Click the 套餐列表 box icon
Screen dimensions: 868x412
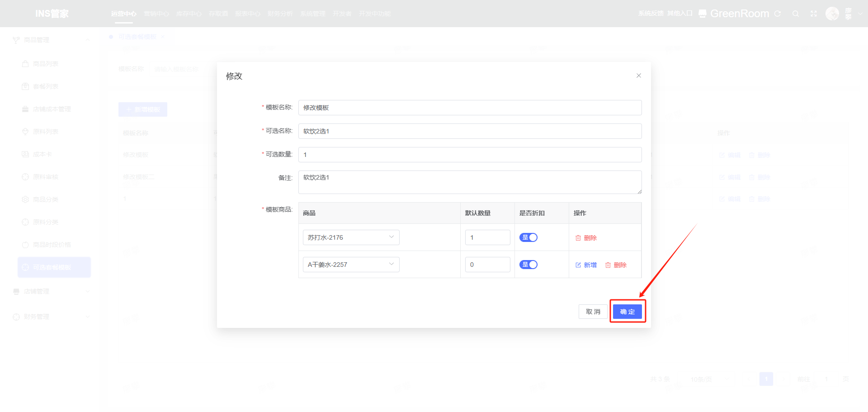pos(25,86)
